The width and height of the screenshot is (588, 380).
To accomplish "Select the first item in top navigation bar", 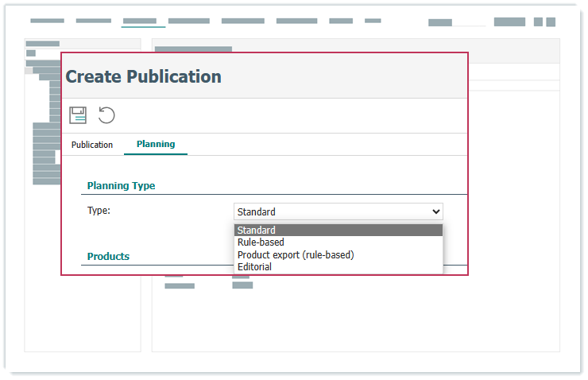I will tap(47, 21).
